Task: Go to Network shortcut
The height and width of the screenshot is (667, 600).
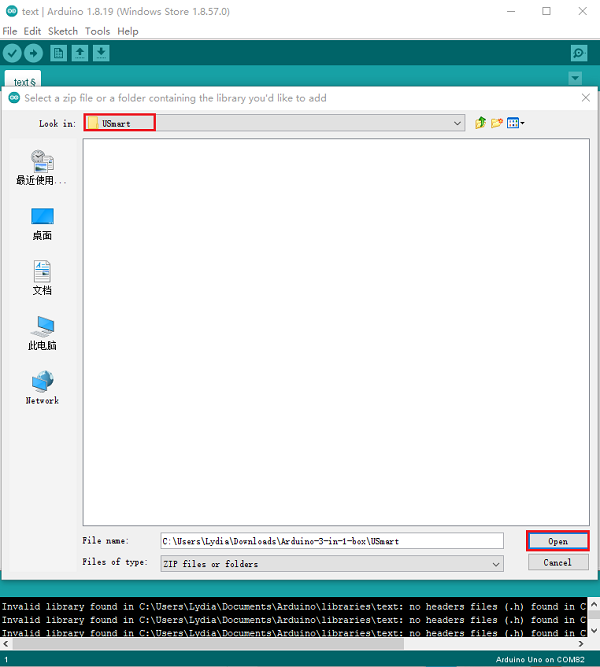Action: pyautogui.click(x=42, y=387)
